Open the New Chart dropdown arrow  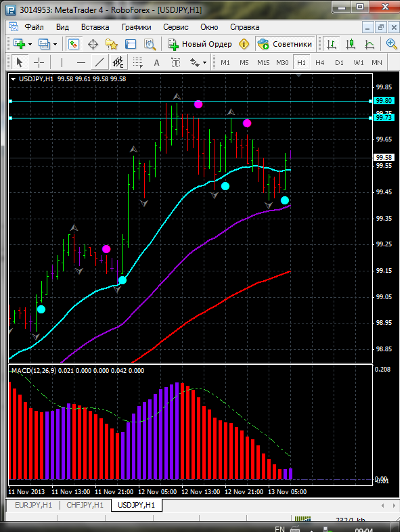point(30,45)
